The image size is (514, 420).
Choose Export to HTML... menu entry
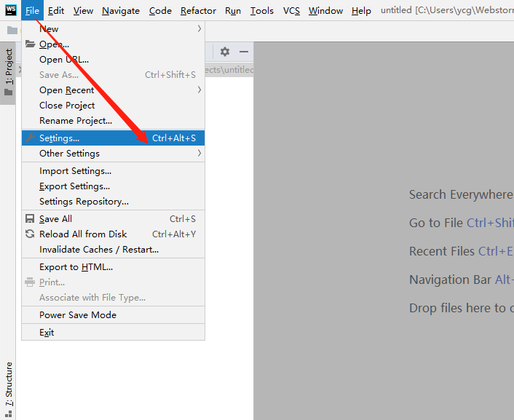(113, 267)
